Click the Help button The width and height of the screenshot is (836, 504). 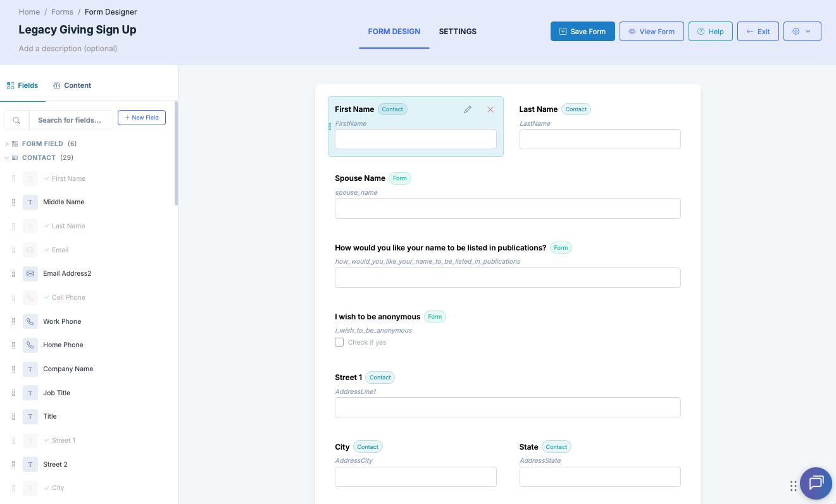point(711,32)
